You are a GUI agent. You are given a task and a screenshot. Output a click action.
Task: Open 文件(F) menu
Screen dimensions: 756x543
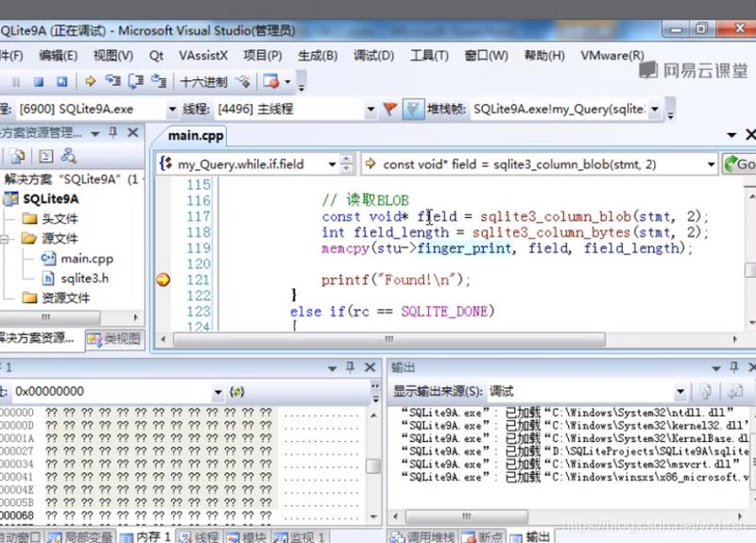point(11,56)
